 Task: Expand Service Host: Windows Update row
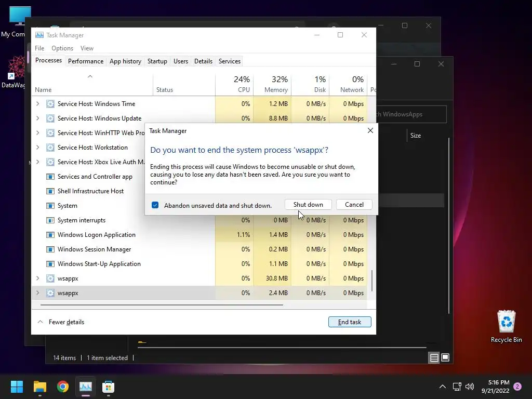pyautogui.click(x=37, y=118)
